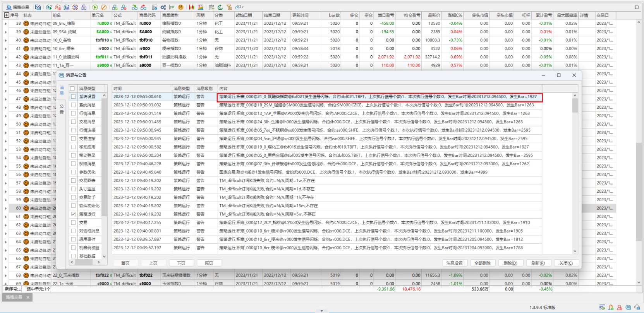Open the dropdown arrow on last toolbar icon
This screenshot has height=313, width=644.
(x=243, y=7)
